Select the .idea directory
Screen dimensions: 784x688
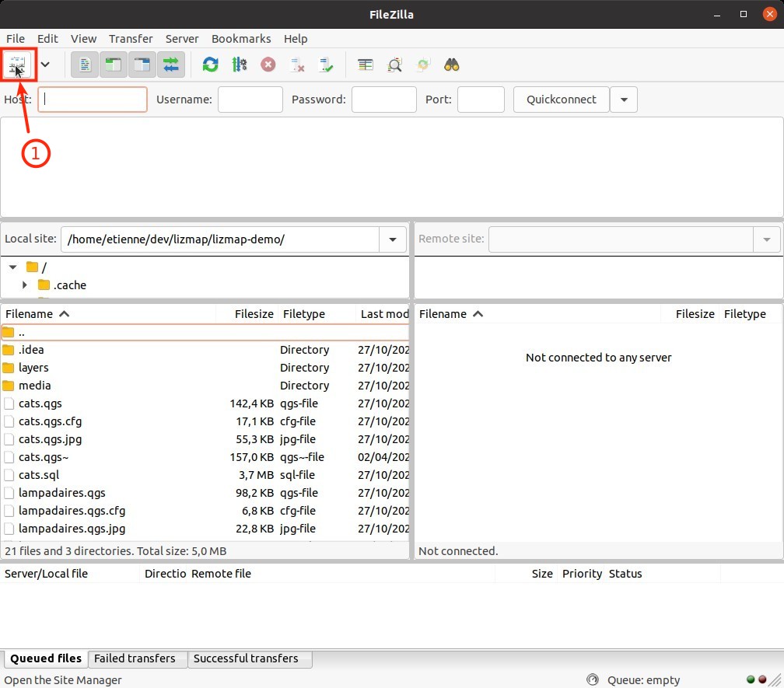tap(205, 350)
